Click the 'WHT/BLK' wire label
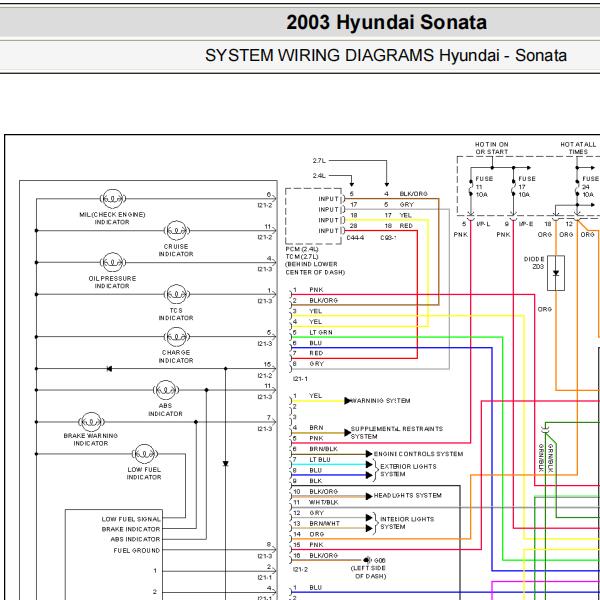The image size is (600, 600). 323,502
